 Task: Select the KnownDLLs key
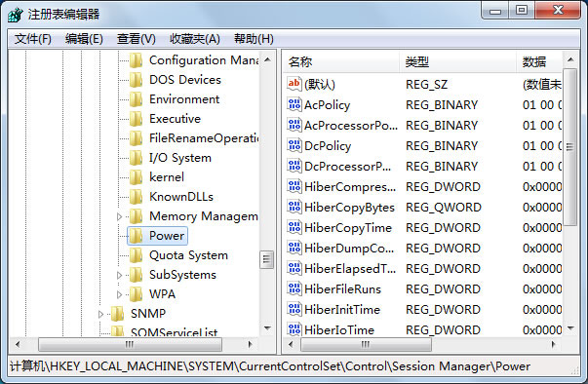click(181, 197)
